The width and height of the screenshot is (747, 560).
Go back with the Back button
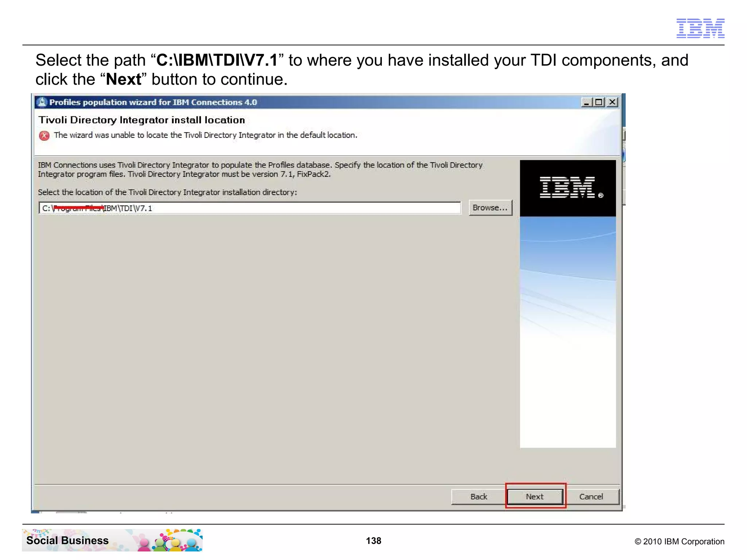479,497
